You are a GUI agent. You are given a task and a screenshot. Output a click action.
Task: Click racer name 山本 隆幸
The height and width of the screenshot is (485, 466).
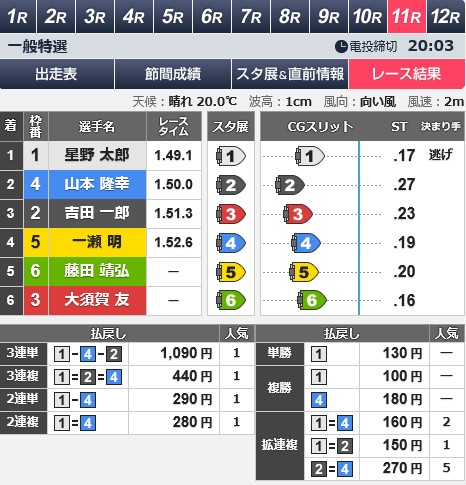coord(97,184)
